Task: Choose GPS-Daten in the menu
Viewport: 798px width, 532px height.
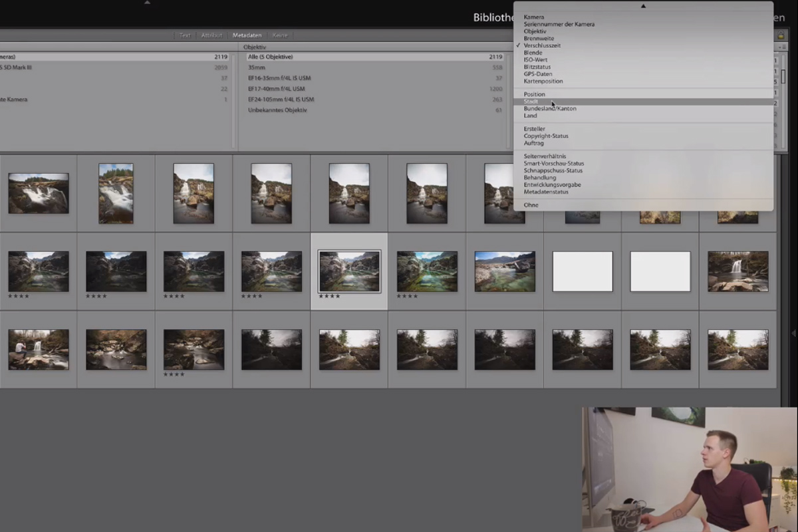Action: pyautogui.click(x=643, y=74)
